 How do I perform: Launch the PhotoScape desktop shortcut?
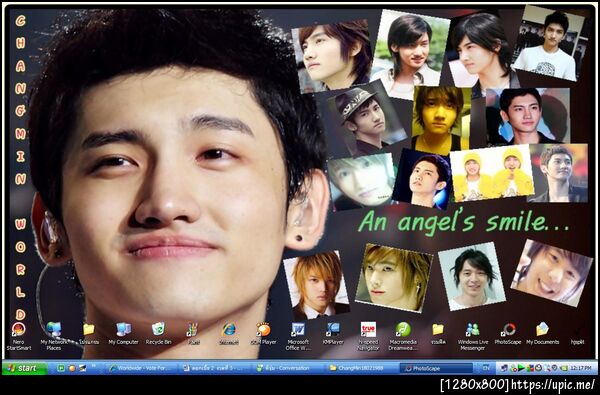click(x=508, y=334)
